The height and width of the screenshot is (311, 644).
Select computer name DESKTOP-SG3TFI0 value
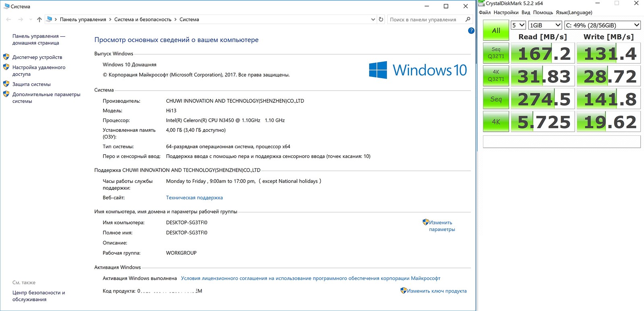click(x=187, y=222)
